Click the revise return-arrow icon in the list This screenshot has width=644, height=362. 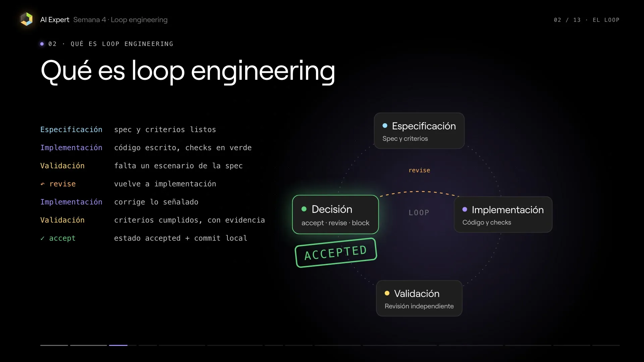(x=43, y=184)
